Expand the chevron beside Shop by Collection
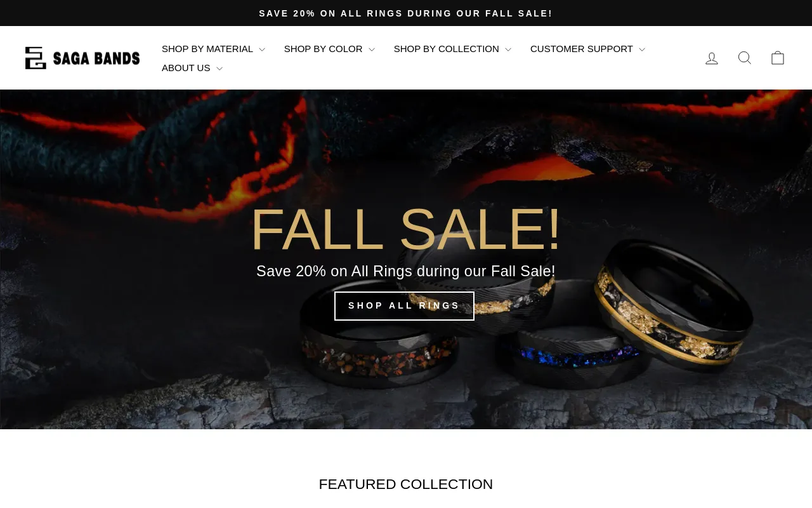This screenshot has width=812, height=508. click(x=508, y=50)
